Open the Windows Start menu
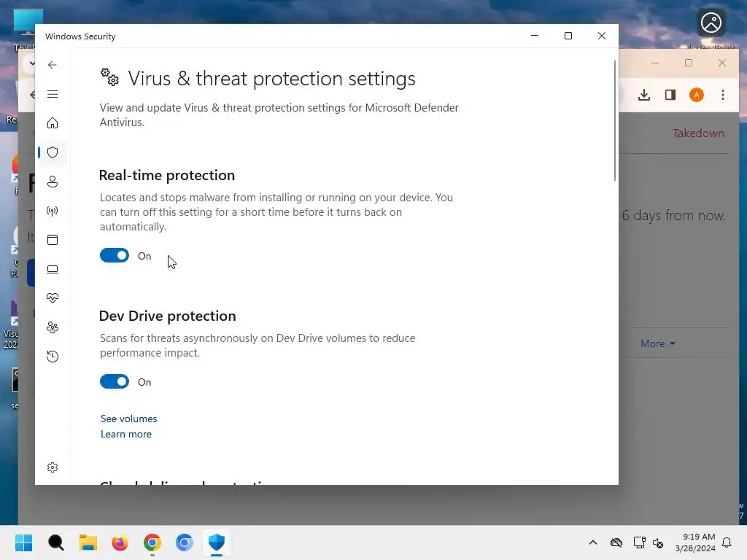This screenshot has width=747, height=560. pos(24,542)
